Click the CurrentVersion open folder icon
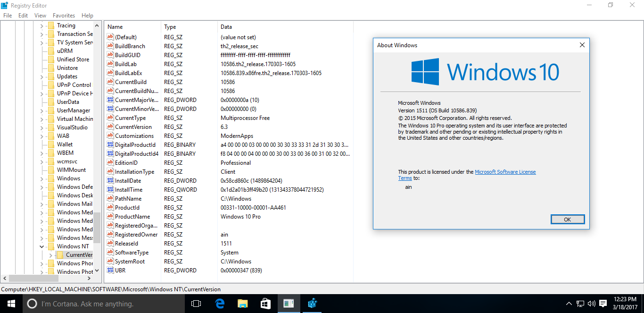This screenshot has height=313, width=644. coord(60,255)
